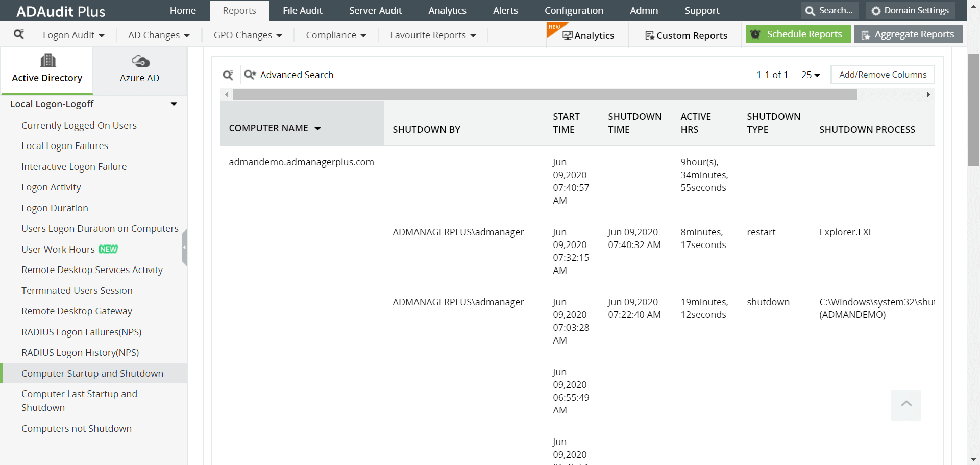This screenshot has height=465, width=980.
Task: Open the Favourite Reports dropdown
Action: (x=433, y=35)
